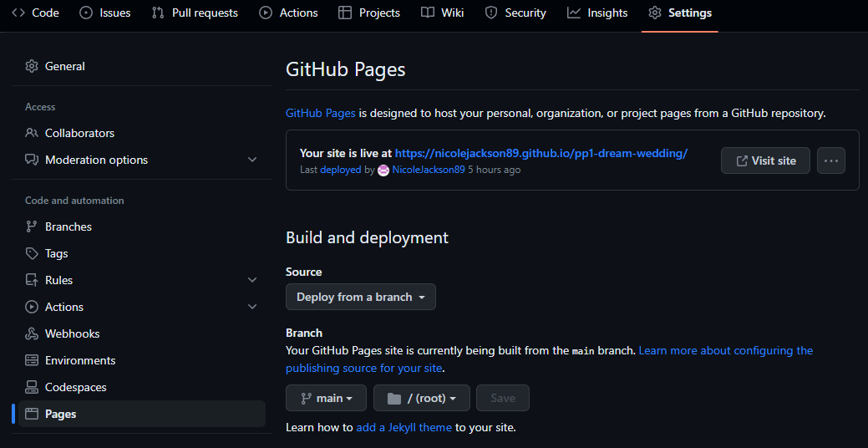Open the live site URL link
The height and width of the screenshot is (448, 868).
tap(541, 154)
